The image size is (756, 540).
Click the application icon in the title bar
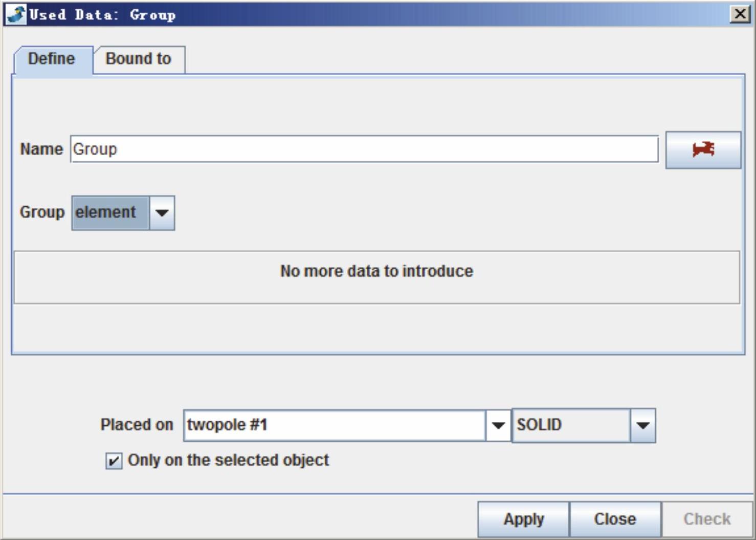click(15, 14)
